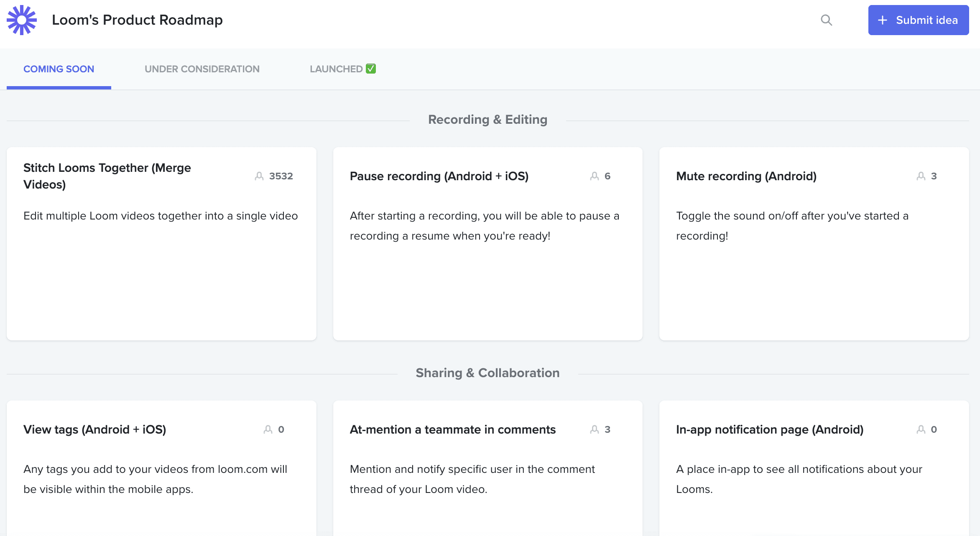Click the green checkmark emoji beside Launched

[371, 69]
